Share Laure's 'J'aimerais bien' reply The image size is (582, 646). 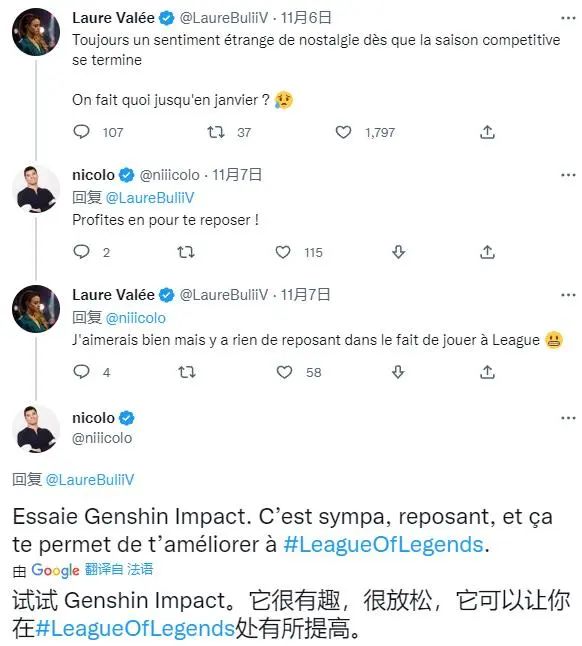[487, 372]
